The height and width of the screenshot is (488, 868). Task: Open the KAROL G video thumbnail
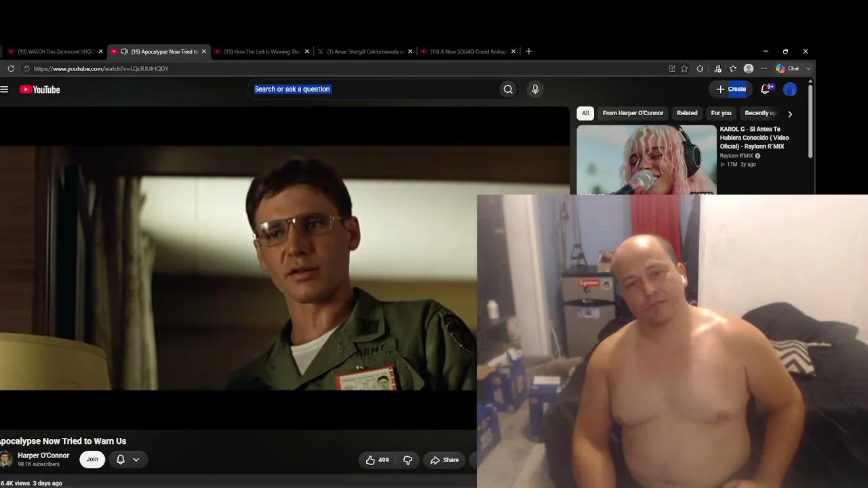click(x=646, y=160)
